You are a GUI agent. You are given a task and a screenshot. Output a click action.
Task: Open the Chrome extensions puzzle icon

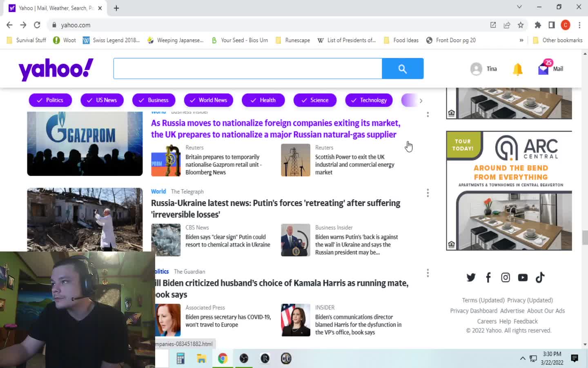coord(538,25)
